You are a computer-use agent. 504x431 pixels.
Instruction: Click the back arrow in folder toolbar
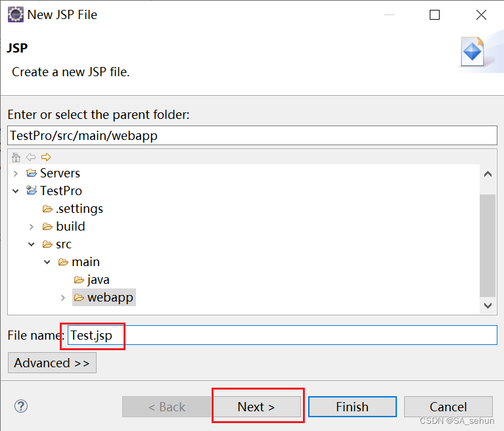[x=31, y=157]
